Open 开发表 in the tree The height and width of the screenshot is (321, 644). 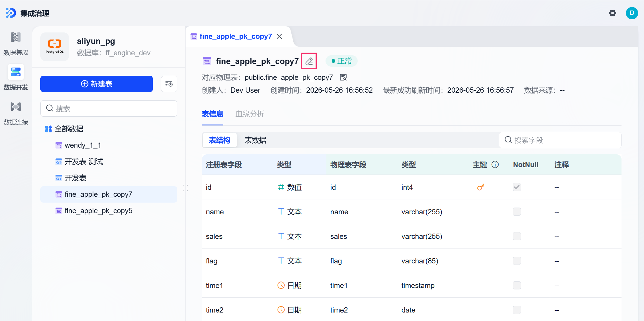click(x=109, y=178)
